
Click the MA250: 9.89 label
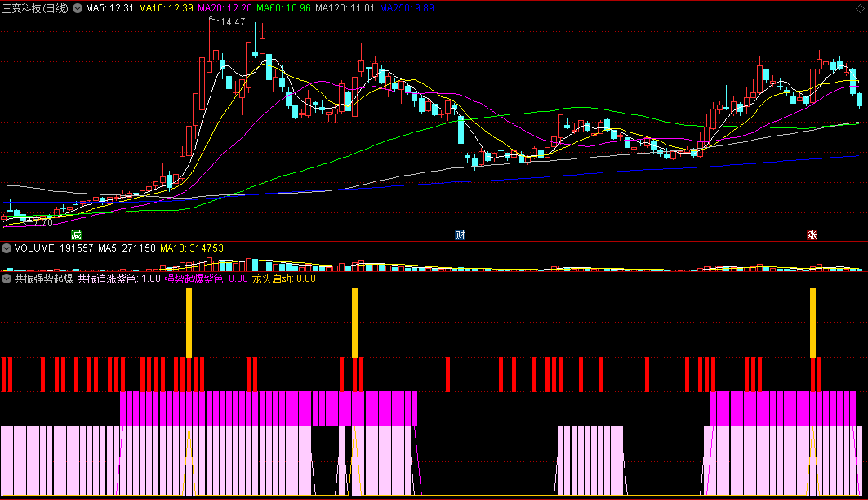tap(407, 8)
